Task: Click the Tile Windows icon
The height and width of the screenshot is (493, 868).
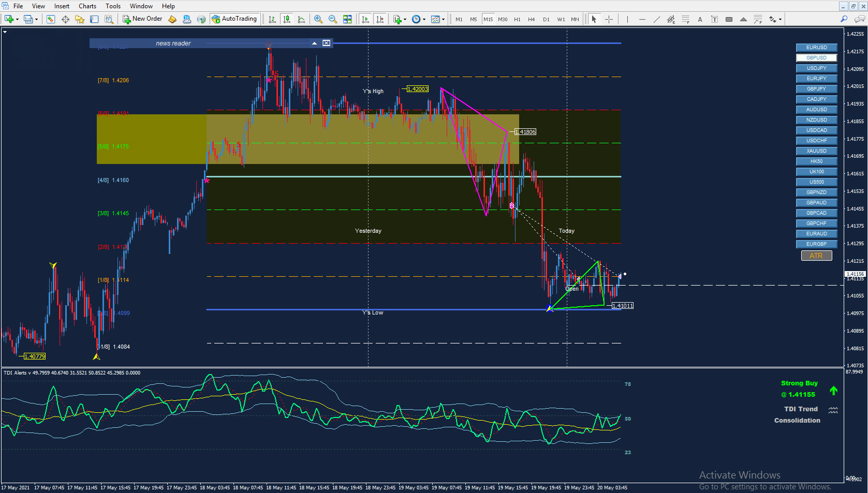Action: click(347, 19)
